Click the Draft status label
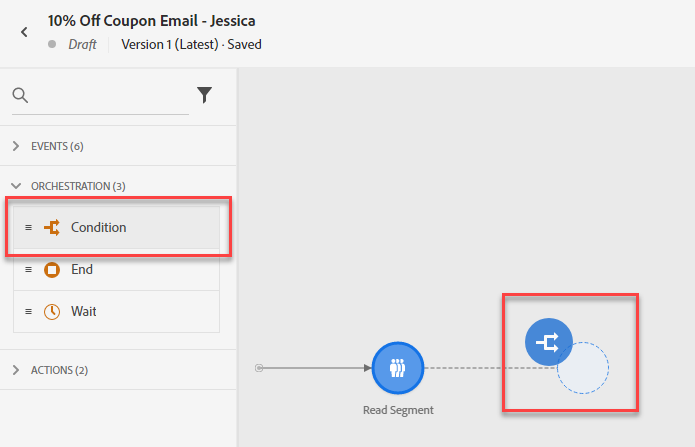The height and width of the screenshot is (447, 695). 82,44
